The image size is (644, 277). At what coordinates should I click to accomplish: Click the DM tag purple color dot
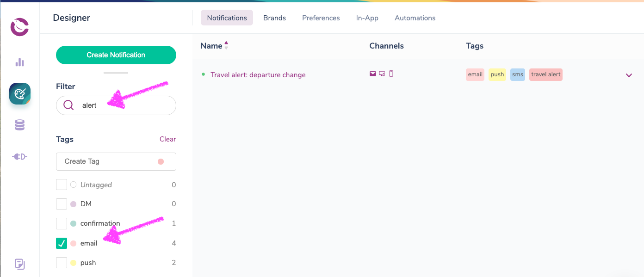click(73, 204)
